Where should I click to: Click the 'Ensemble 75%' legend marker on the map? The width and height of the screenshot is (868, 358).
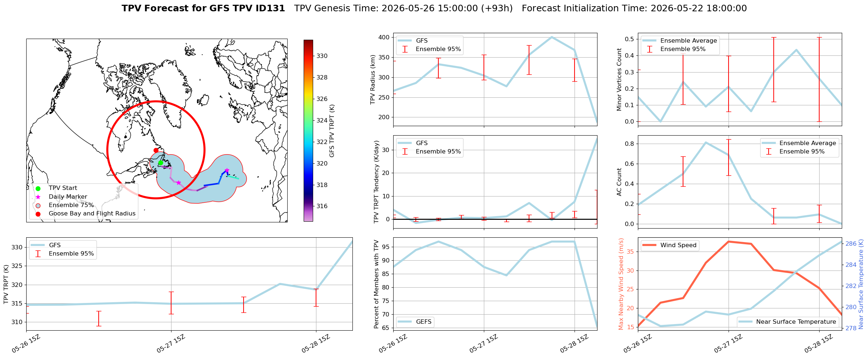pyautogui.click(x=38, y=205)
